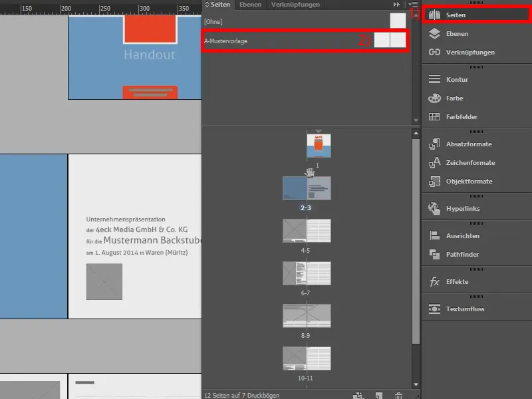Select spread 10-11 thumbnail
Viewport: 532px width, 399px height.
[307, 358]
